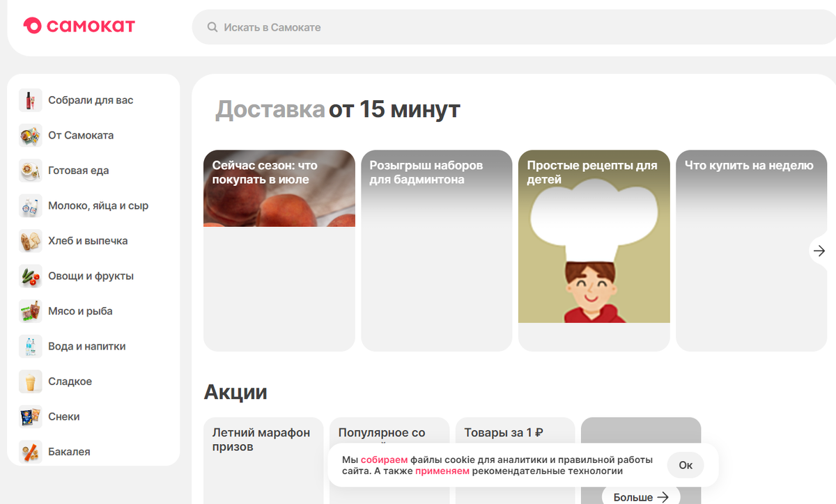This screenshot has height=504, width=836.
Task: Select the 'Собрали для вас' category icon
Action: pos(31,100)
